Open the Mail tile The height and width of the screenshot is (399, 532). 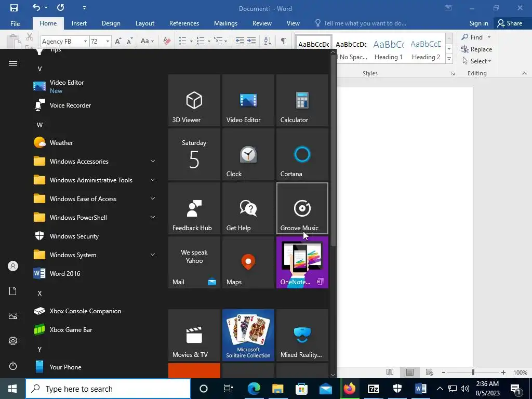(x=194, y=262)
